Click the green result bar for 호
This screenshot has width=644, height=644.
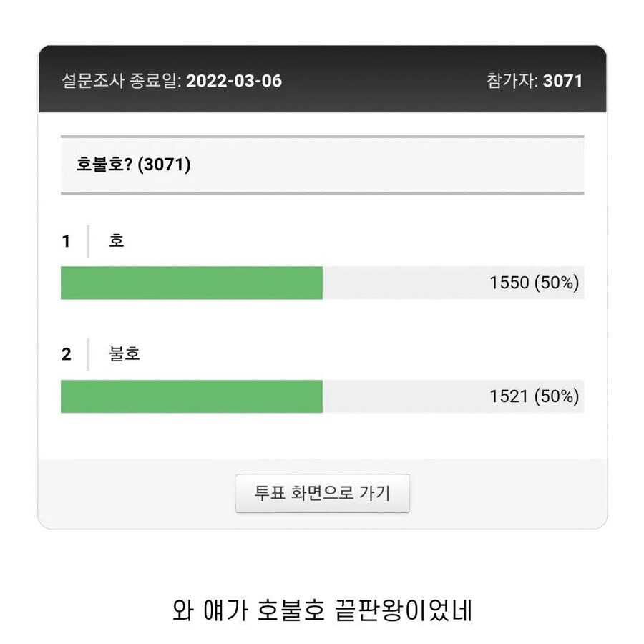click(x=192, y=283)
